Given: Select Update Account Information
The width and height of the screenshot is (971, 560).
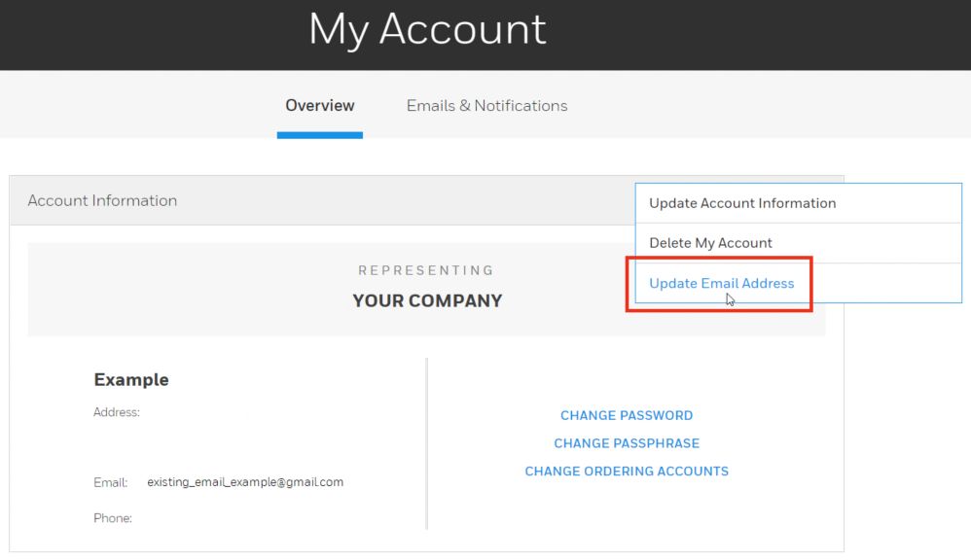Looking at the screenshot, I should 742,202.
